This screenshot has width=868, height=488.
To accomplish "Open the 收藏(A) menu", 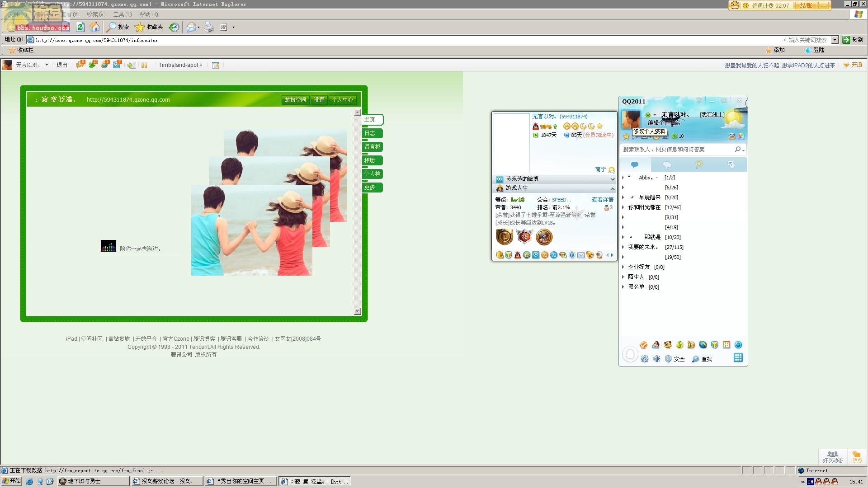I will click(96, 14).
